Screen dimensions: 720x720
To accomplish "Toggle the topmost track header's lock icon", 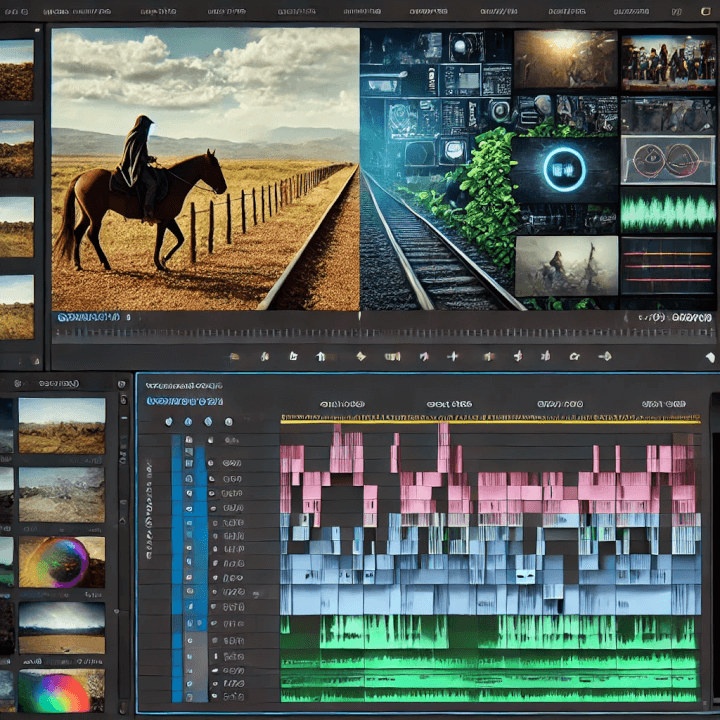I will coord(189,439).
